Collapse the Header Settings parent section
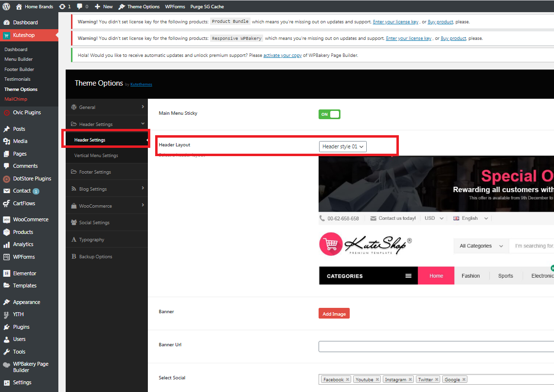Viewport: 554px width, 392px height. 107,124
